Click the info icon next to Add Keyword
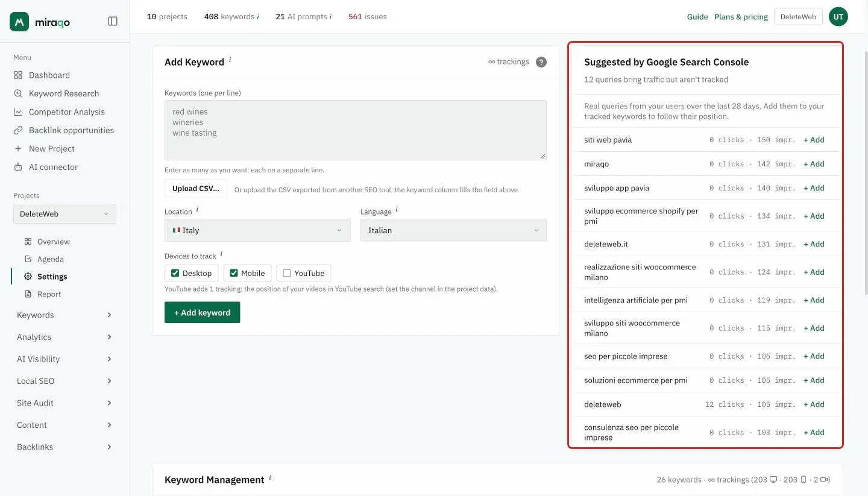This screenshot has width=868, height=496. pyautogui.click(x=230, y=60)
